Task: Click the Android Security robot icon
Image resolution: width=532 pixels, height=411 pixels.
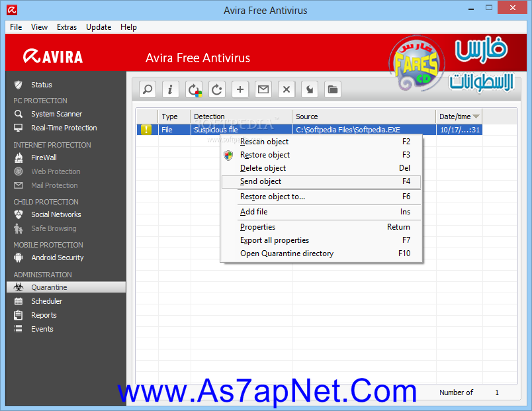Action: tap(19, 257)
